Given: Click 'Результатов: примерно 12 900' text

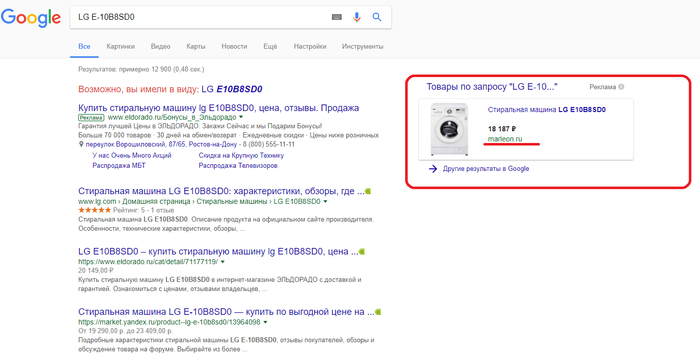Looking at the screenshot, I should pyautogui.click(x=141, y=69).
